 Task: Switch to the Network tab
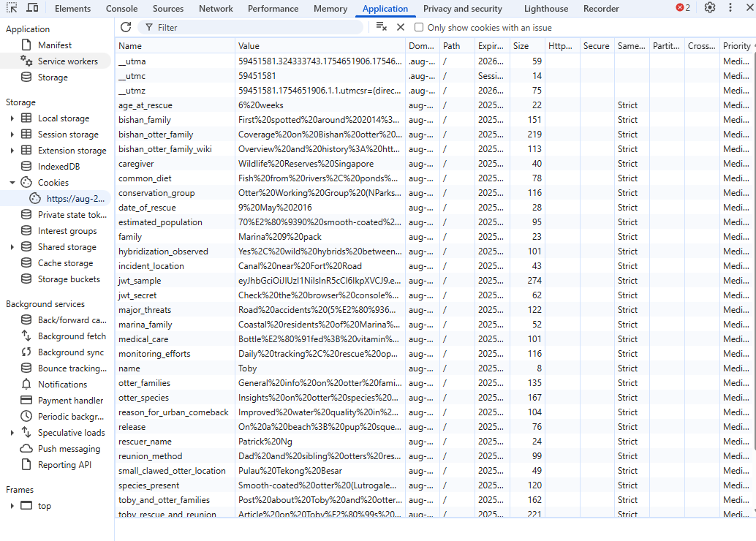(x=216, y=9)
